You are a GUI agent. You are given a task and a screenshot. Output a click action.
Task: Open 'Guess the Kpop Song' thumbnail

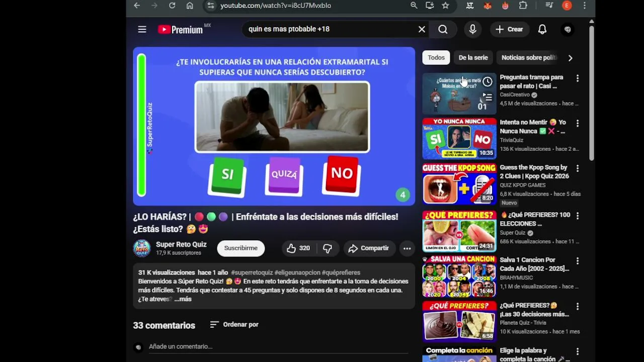coord(459,184)
